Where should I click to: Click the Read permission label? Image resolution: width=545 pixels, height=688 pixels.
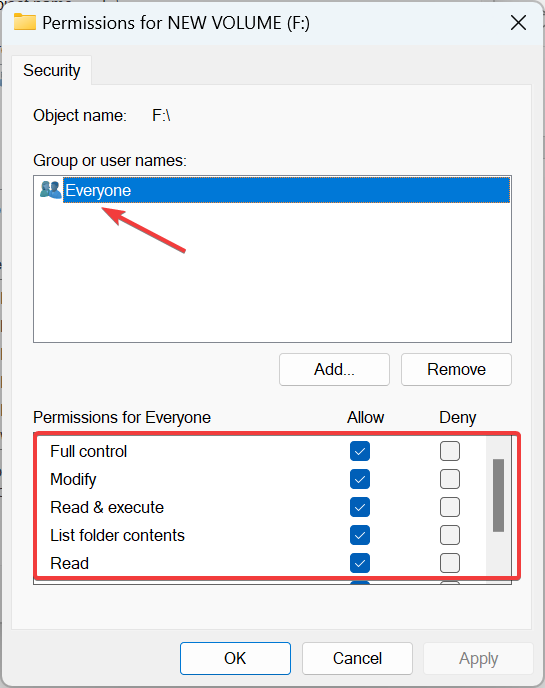click(x=69, y=564)
